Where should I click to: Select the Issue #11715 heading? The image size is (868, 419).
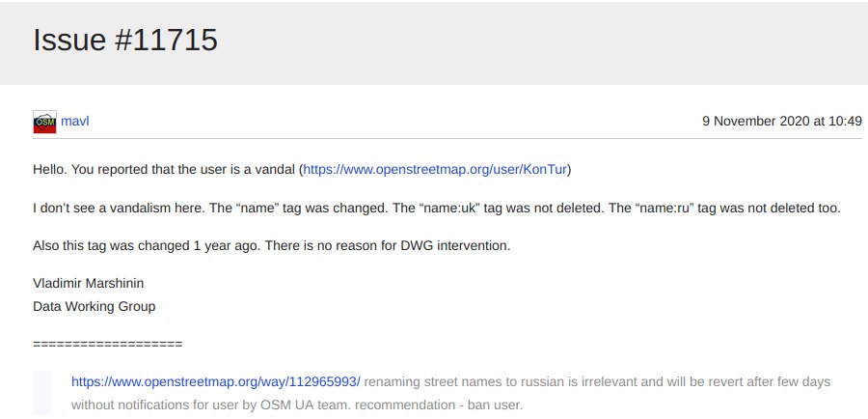coord(125,40)
